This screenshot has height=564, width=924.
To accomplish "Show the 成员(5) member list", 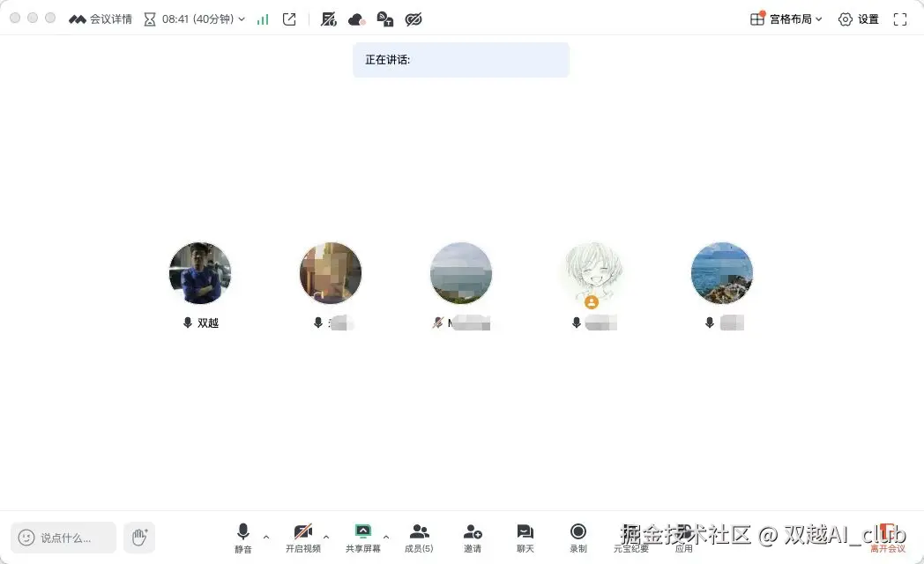I will tap(419, 538).
